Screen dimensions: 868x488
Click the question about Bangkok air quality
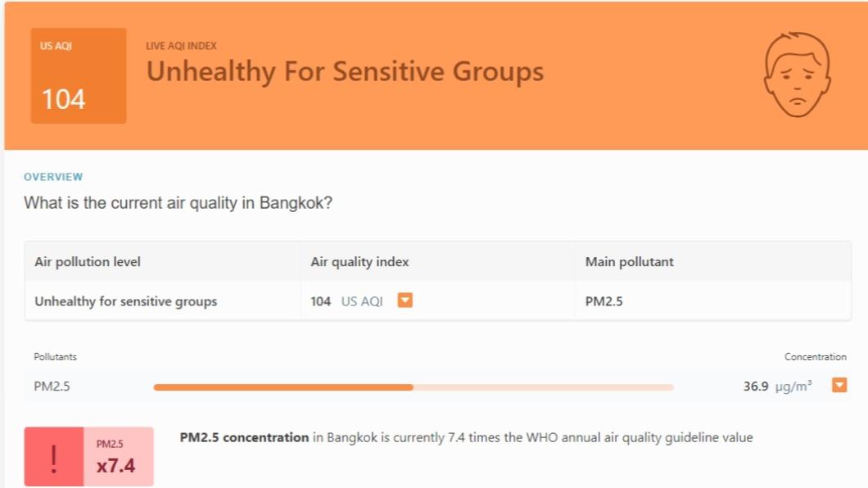pyautogui.click(x=179, y=203)
